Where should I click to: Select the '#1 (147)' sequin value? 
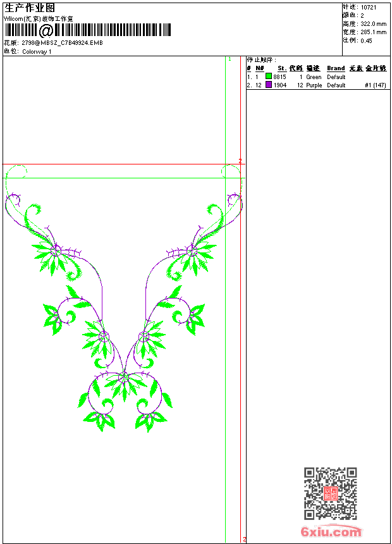click(376, 85)
